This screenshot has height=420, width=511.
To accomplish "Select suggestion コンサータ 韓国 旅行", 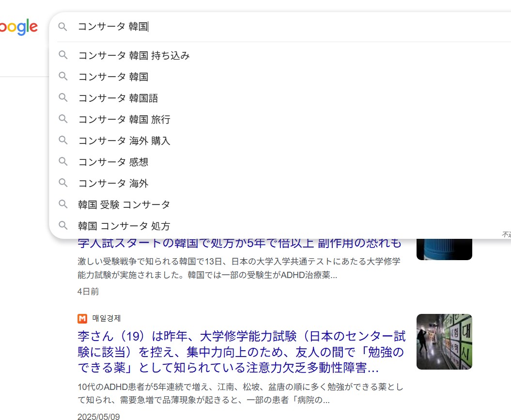I will (124, 120).
